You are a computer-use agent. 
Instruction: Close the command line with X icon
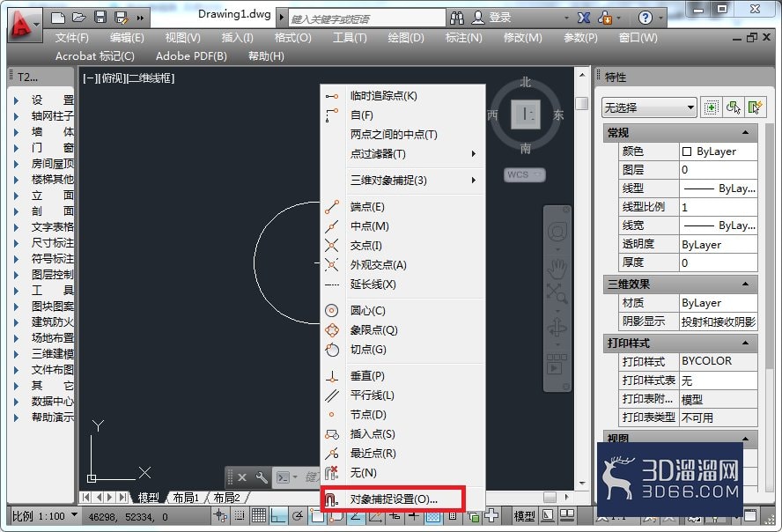242,477
